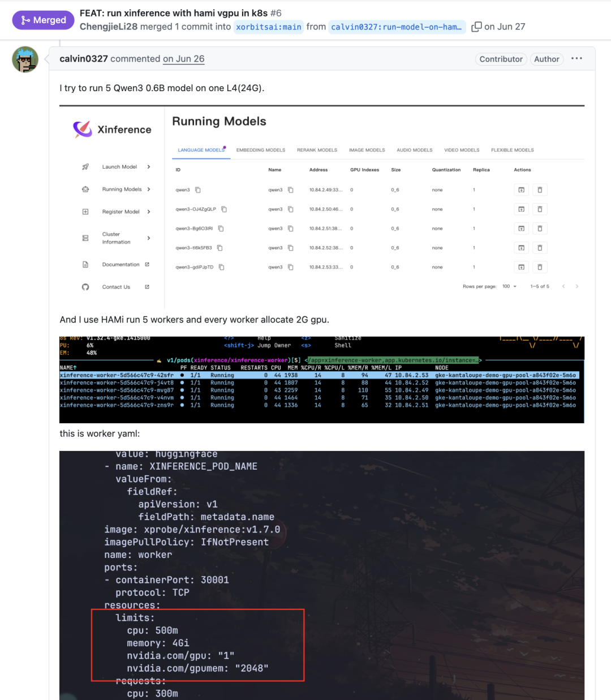Switch to the Language Models tab
The height and width of the screenshot is (700, 611).
click(201, 150)
